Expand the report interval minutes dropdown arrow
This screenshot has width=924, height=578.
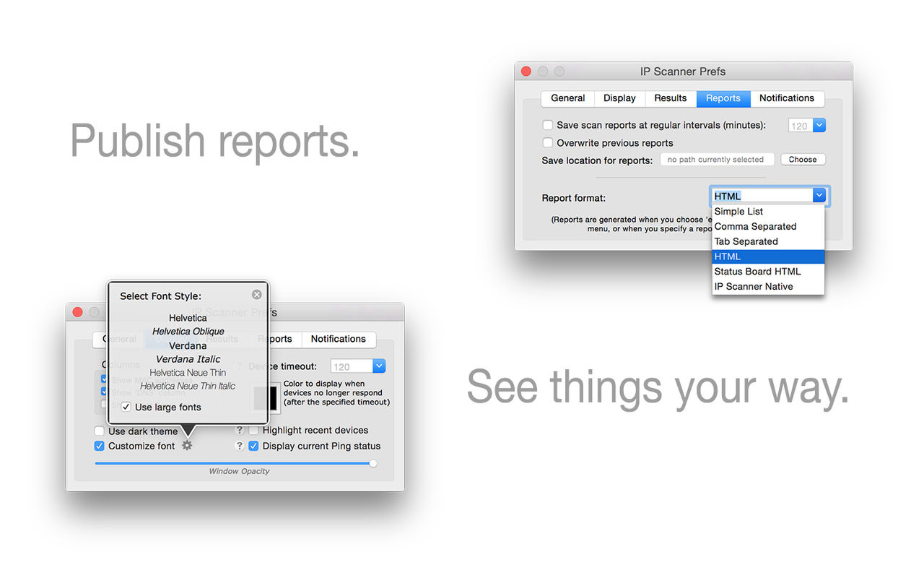click(819, 125)
